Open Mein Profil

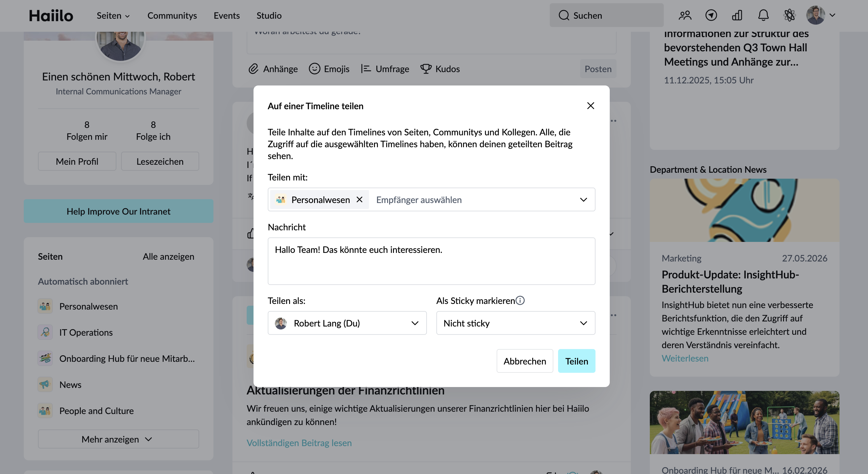point(77,161)
